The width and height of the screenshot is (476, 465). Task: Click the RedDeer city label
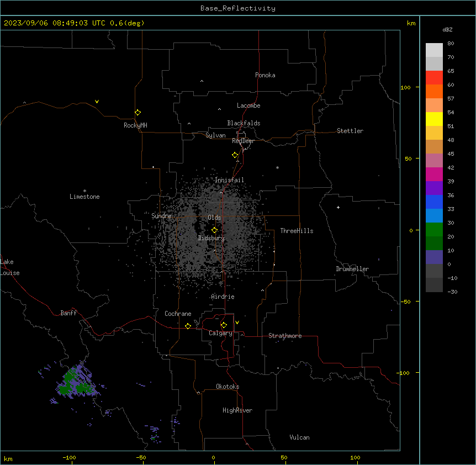pyautogui.click(x=243, y=141)
